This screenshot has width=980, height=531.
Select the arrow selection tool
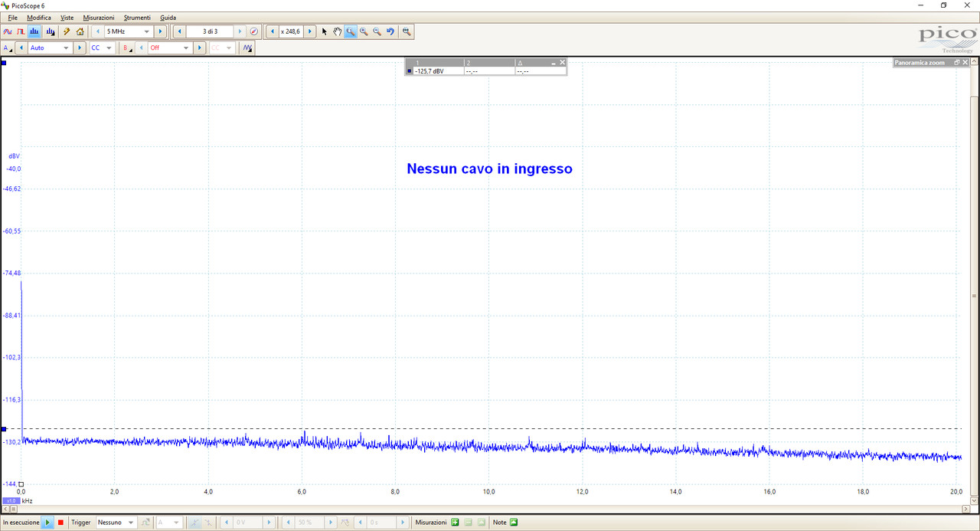point(324,31)
